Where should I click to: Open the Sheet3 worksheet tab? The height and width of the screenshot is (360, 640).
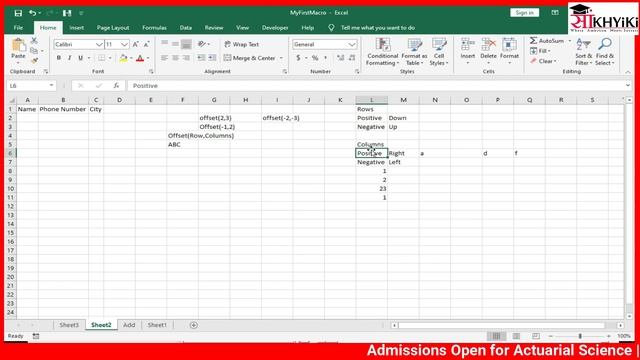click(x=69, y=325)
